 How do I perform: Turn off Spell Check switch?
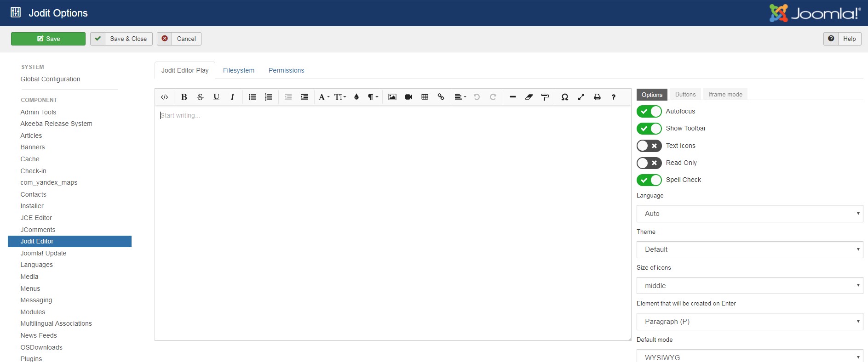pos(649,180)
